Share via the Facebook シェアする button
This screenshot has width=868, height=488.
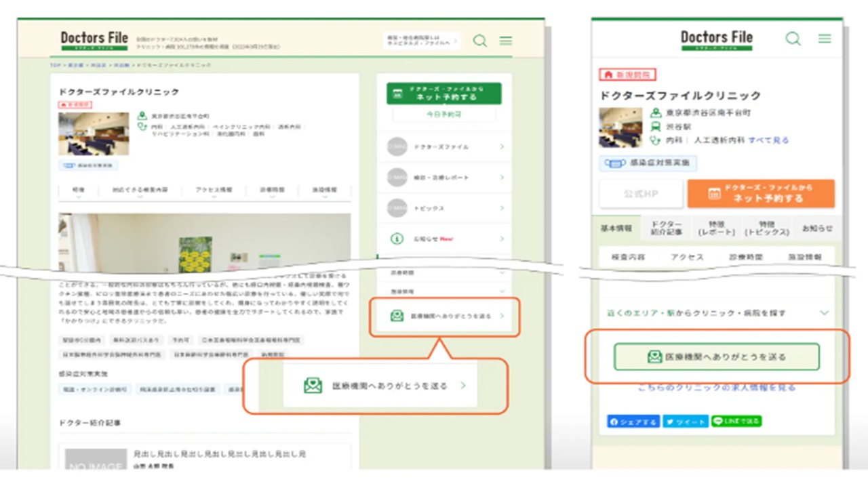633,422
